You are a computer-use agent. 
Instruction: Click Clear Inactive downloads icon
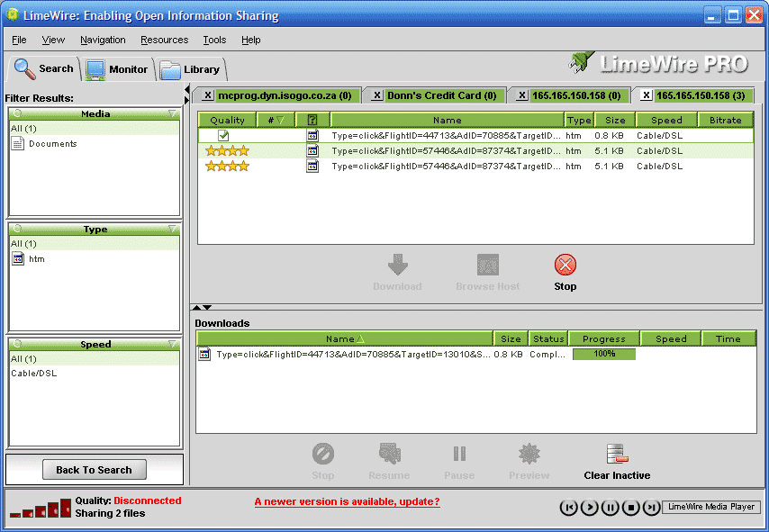(617, 454)
